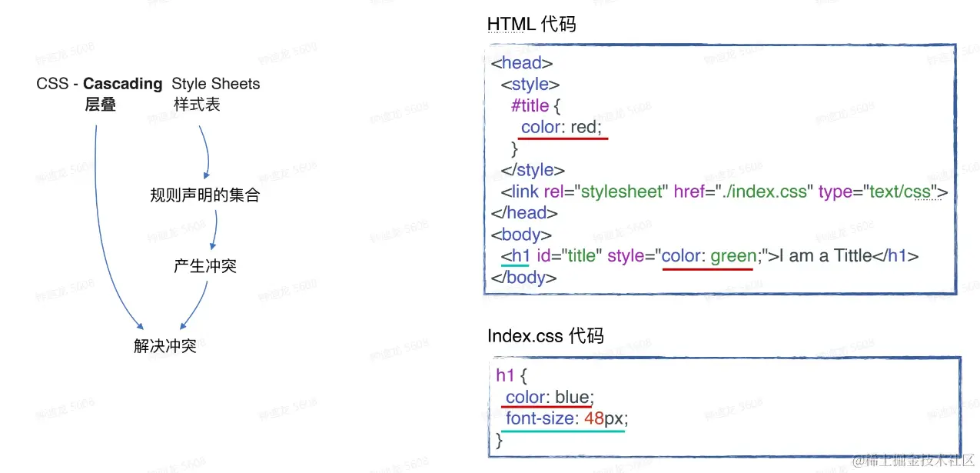Click the "HTML 代码" heading
The width and height of the screenshot is (980, 473).
point(532,25)
